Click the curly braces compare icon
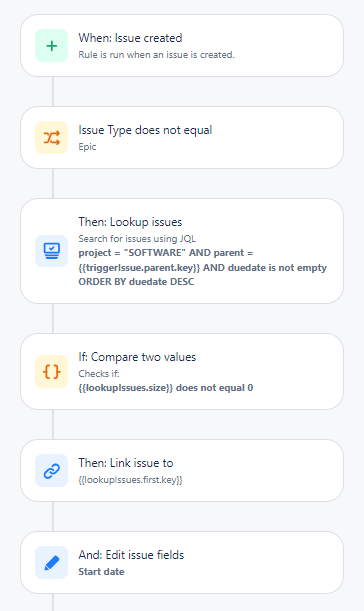The width and height of the screenshot is (364, 611). (51, 371)
